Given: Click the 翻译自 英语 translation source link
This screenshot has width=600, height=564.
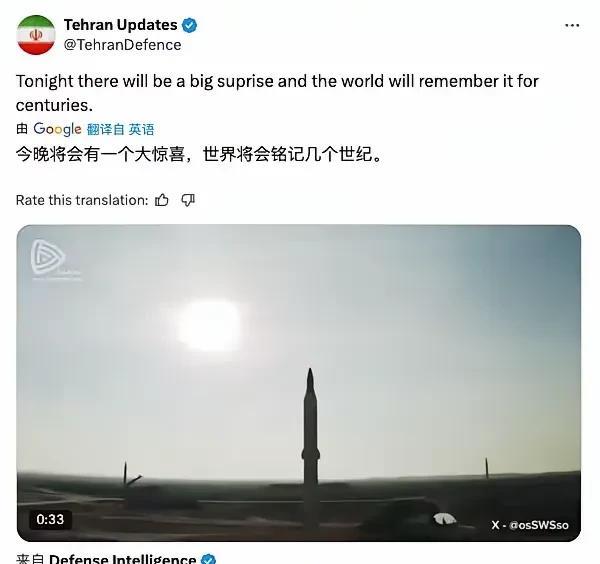Looking at the screenshot, I should [120, 129].
